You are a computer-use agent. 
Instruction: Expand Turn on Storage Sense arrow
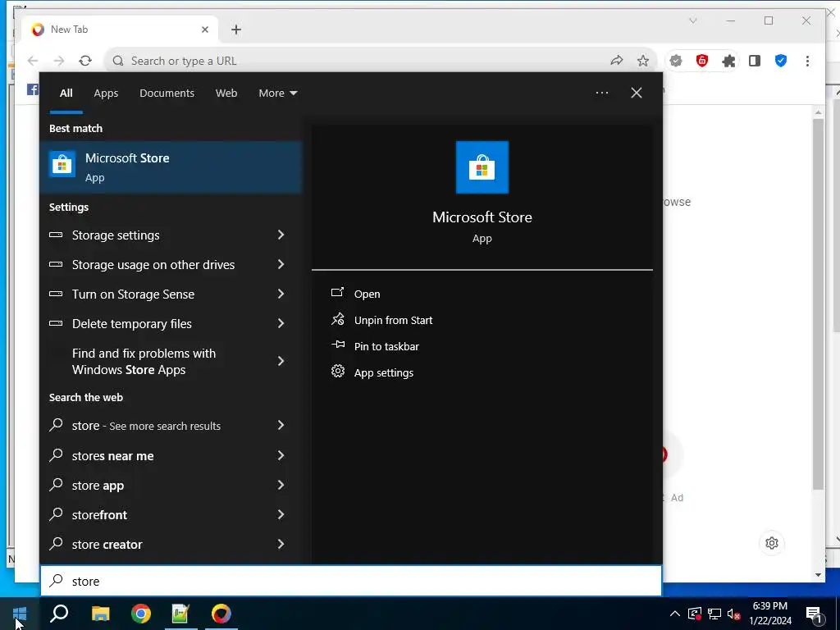281,294
